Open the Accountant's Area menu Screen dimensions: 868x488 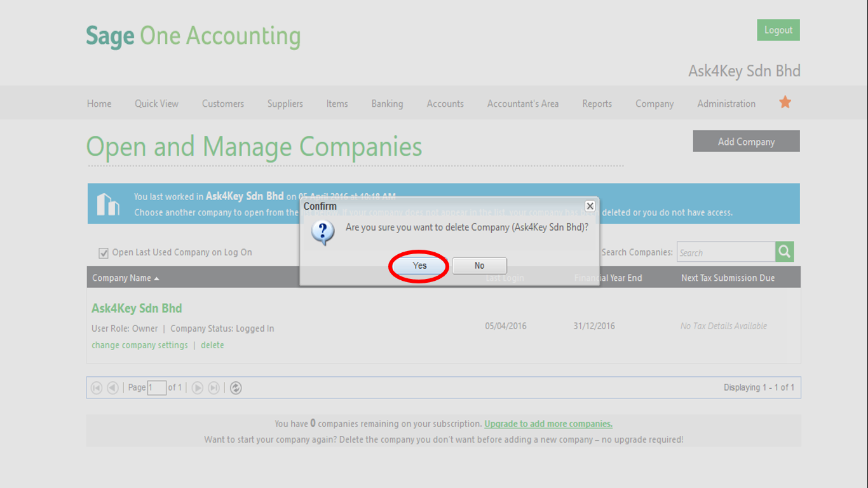pyautogui.click(x=523, y=104)
